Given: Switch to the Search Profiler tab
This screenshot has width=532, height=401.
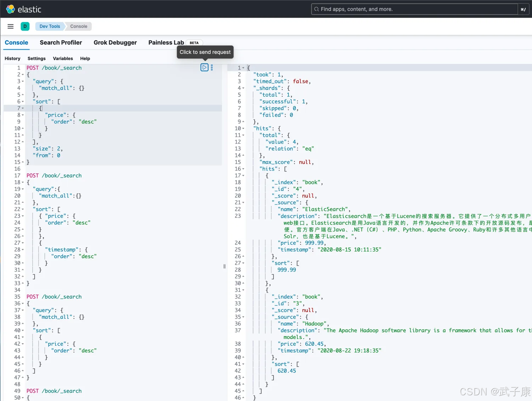Looking at the screenshot, I should click(61, 43).
